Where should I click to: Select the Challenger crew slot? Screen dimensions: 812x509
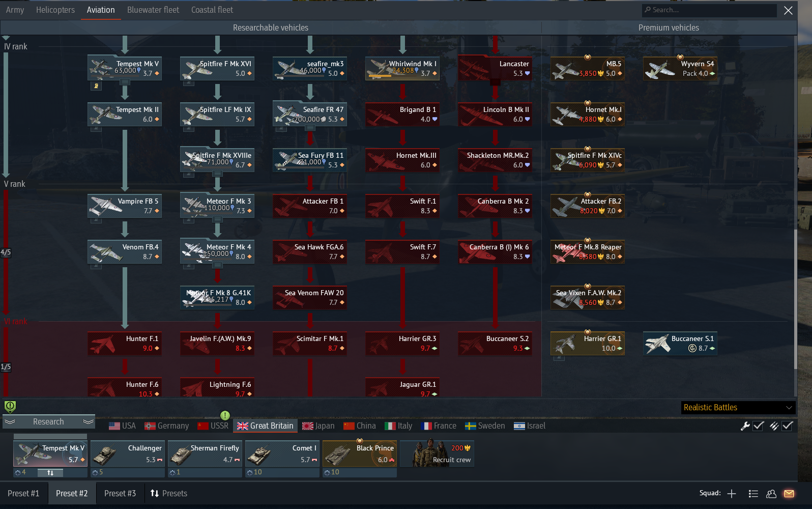tap(128, 454)
